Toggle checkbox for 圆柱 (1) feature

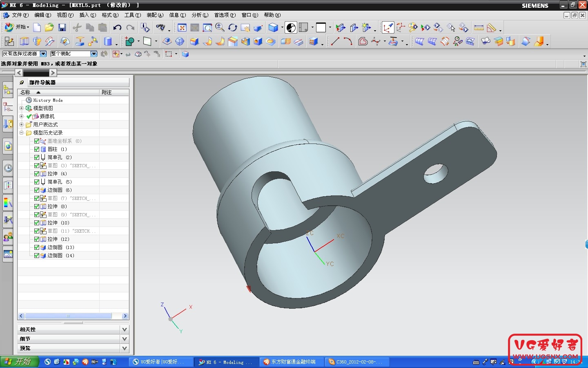(x=37, y=149)
